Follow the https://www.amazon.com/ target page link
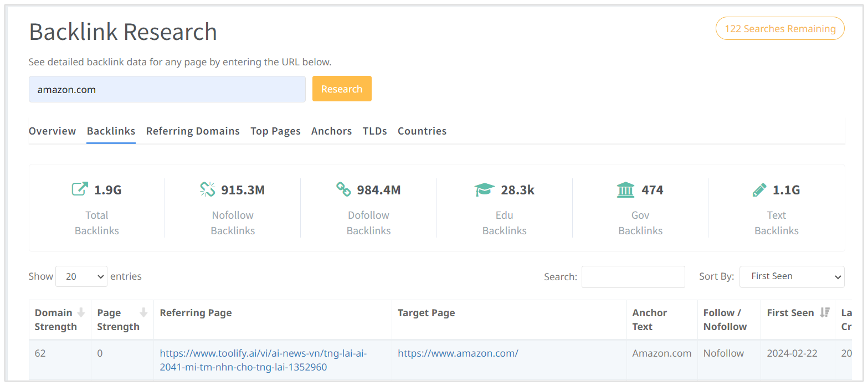868x386 pixels. (x=458, y=353)
